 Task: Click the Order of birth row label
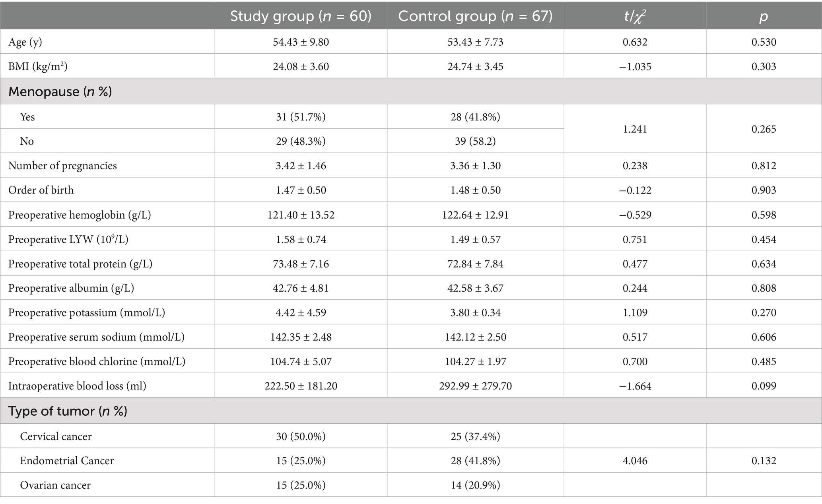coord(41,190)
